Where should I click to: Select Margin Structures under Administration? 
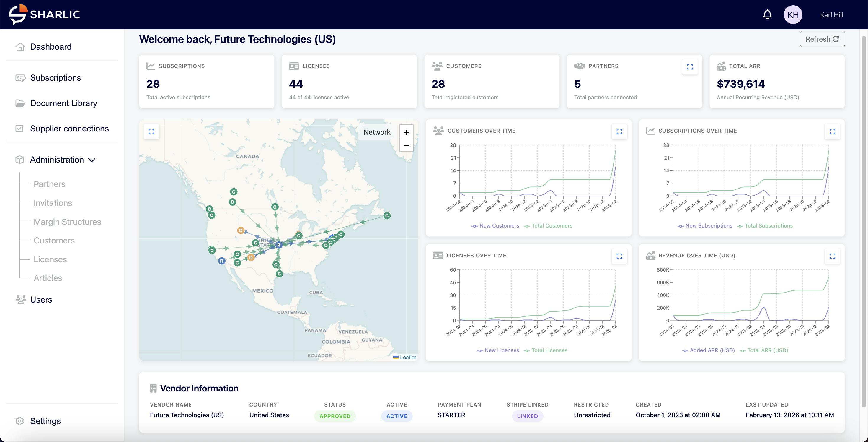coord(67,222)
